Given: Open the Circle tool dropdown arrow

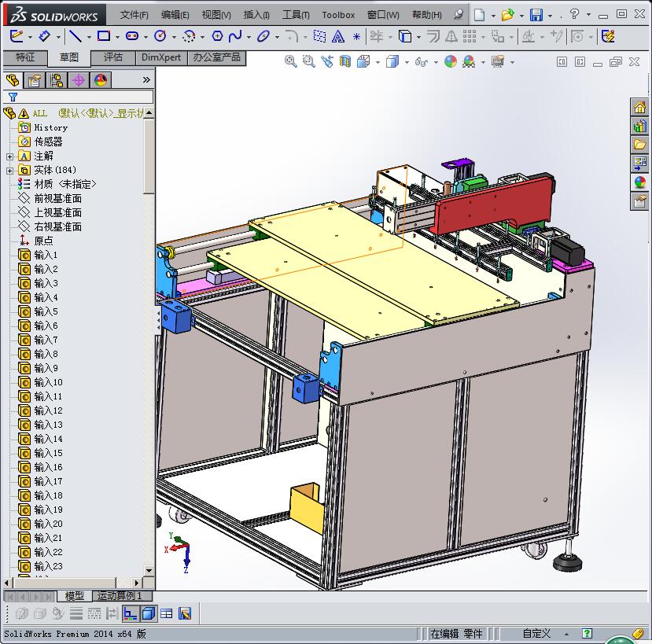Looking at the screenshot, I should point(174,38).
